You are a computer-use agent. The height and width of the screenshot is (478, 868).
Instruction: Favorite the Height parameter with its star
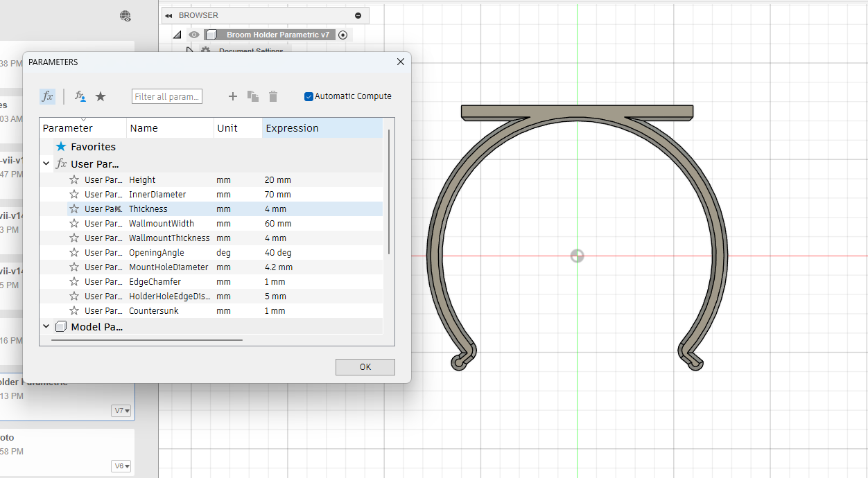74,180
